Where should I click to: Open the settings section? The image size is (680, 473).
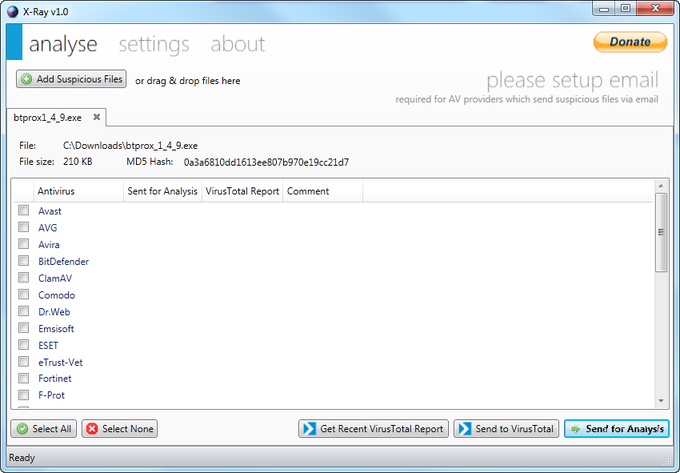[x=154, y=44]
